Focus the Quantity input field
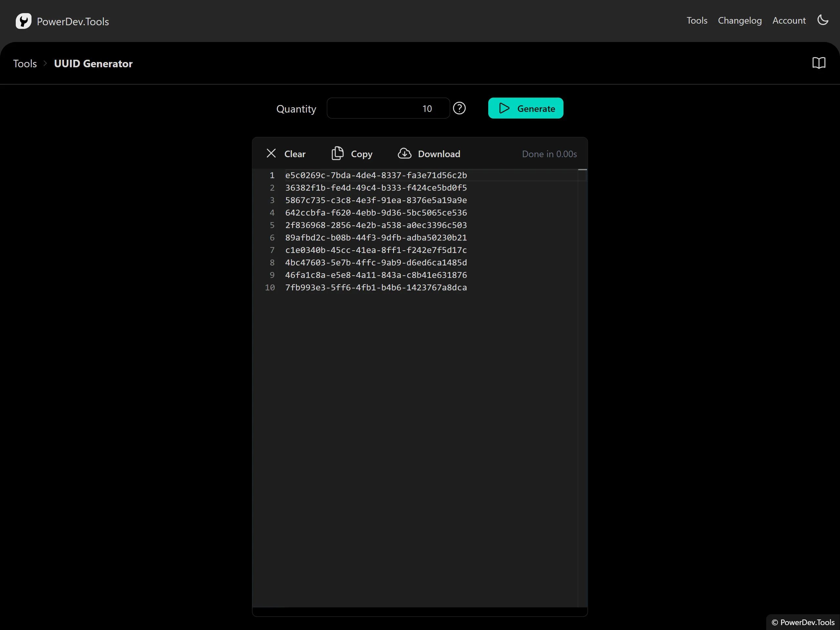The height and width of the screenshot is (630, 840). point(388,109)
